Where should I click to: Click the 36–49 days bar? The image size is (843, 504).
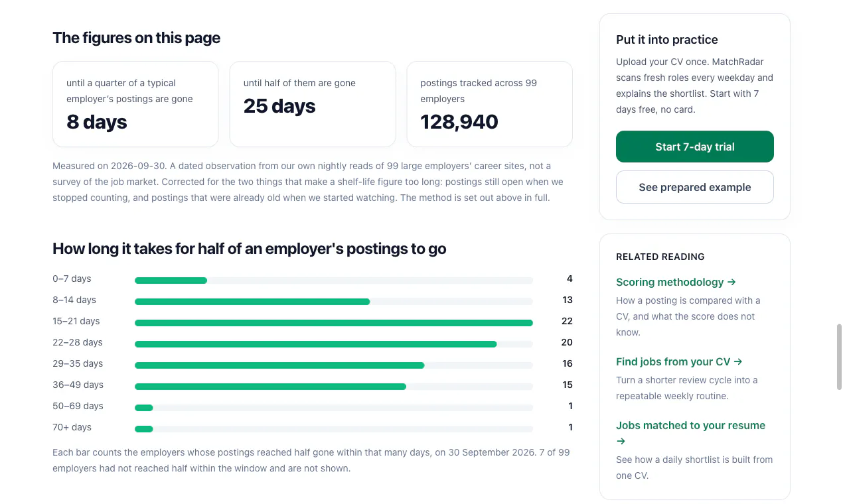(334, 387)
